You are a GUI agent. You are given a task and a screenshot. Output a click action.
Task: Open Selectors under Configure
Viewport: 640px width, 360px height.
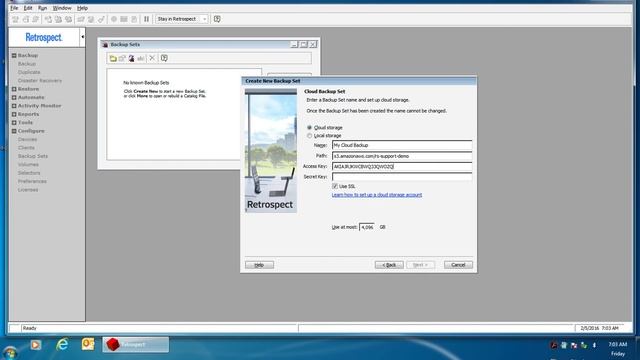click(x=29, y=173)
